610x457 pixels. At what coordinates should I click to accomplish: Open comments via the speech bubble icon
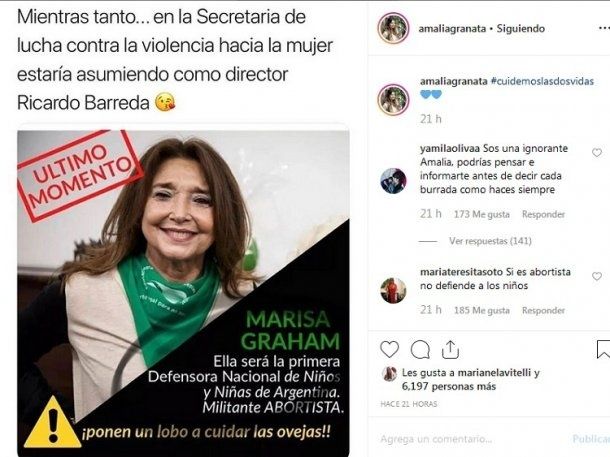(x=421, y=349)
